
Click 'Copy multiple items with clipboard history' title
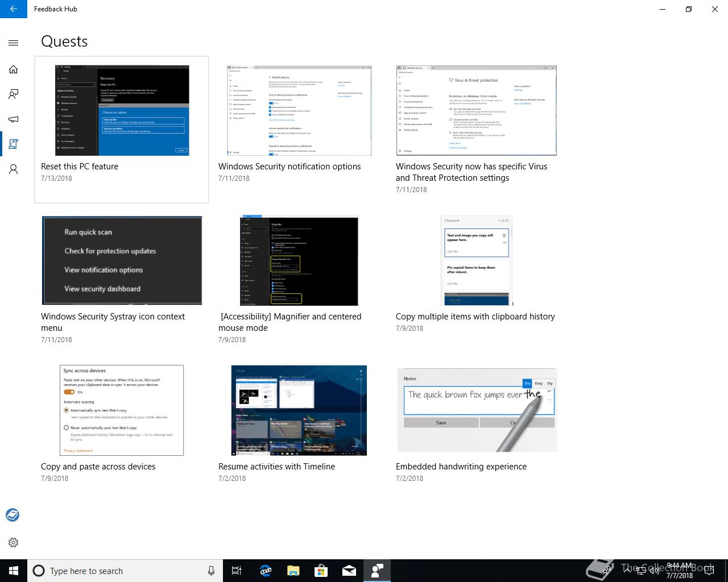click(475, 317)
